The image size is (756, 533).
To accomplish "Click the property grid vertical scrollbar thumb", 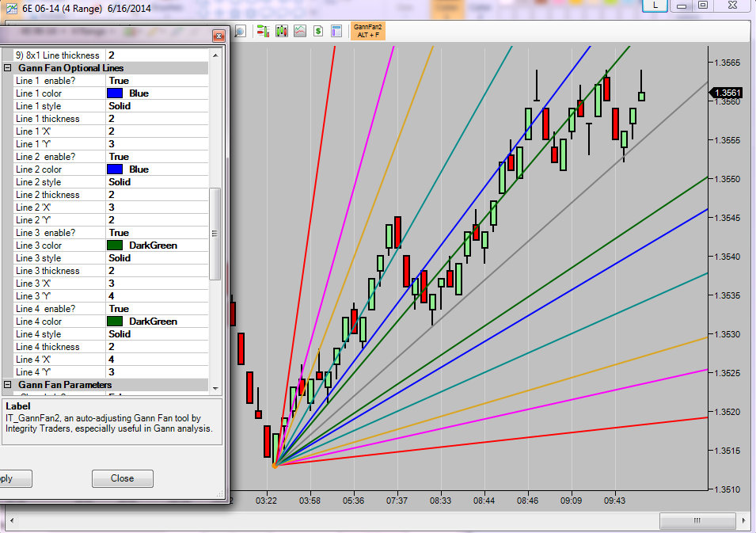I will coord(215,234).
